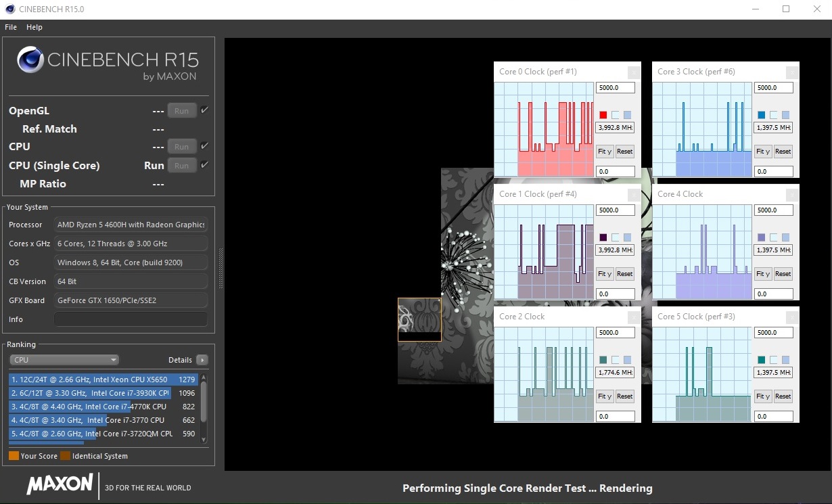Click the pale middle swatch in Core 5 panel
The image size is (832, 504).
[x=774, y=360]
